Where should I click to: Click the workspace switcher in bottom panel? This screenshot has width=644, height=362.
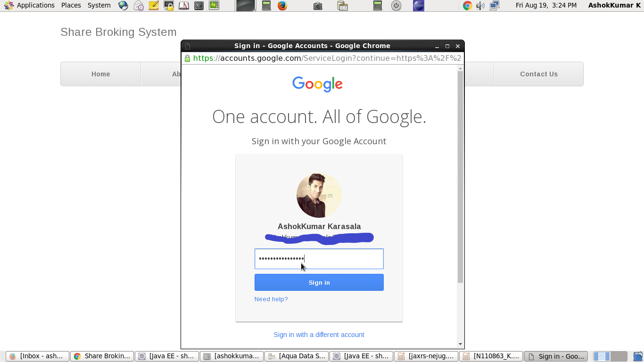tap(610, 356)
